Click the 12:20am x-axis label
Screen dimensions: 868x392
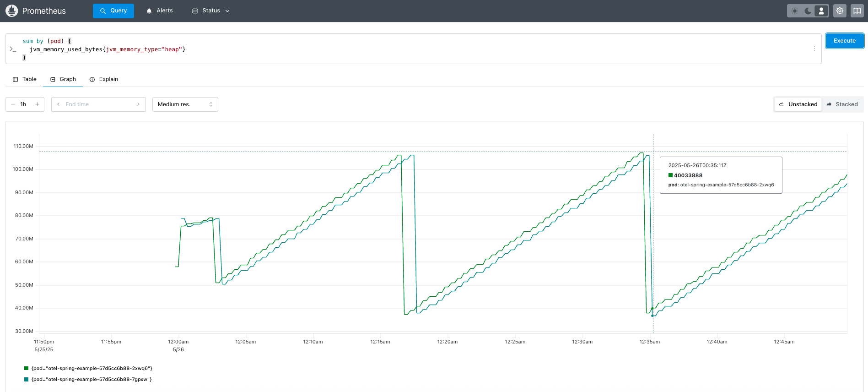pyautogui.click(x=447, y=342)
